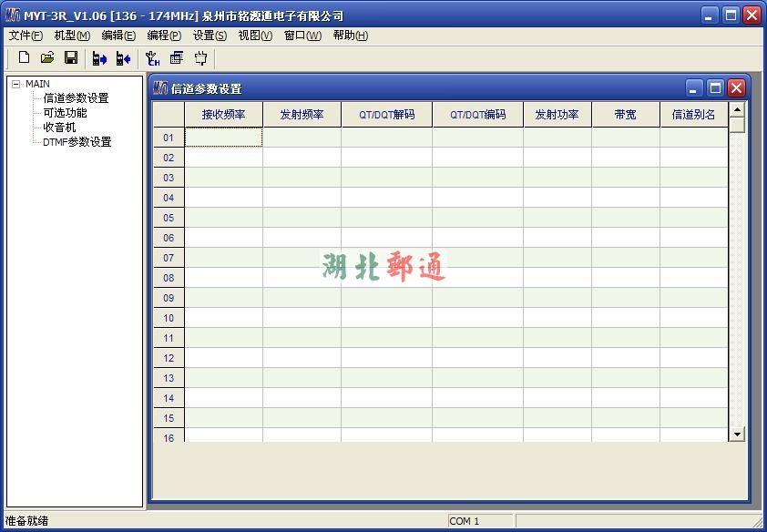Close the 信道参数设置 child window
Image resolution: width=767 pixels, height=532 pixels.
736,88
